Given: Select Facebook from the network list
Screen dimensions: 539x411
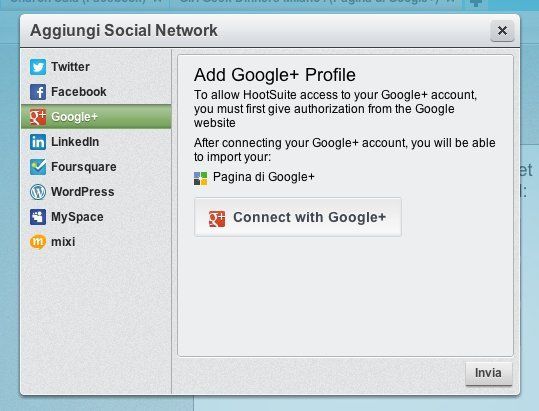Looking at the screenshot, I should click(x=96, y=92).
